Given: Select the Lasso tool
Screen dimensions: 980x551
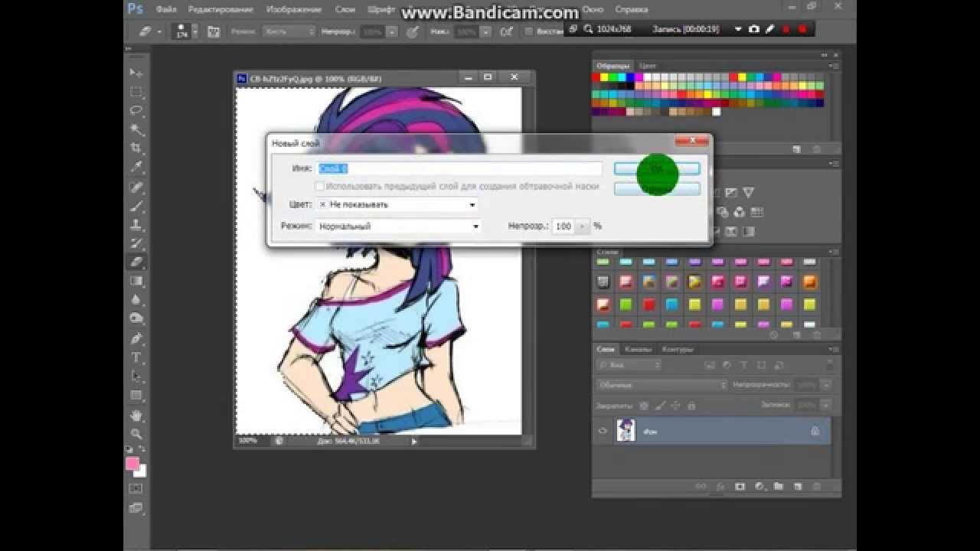Looking at the screenshot, I should click(136, 111).
